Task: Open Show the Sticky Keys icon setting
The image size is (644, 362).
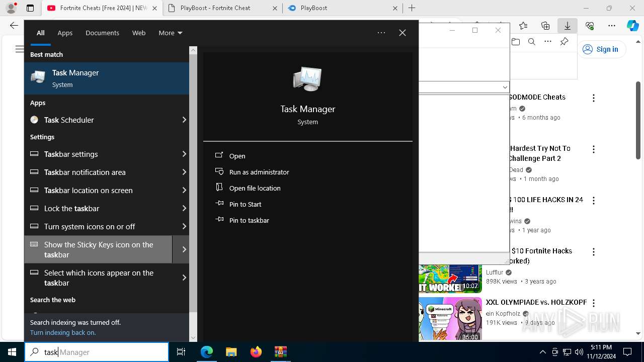Action: coord(98,249)
